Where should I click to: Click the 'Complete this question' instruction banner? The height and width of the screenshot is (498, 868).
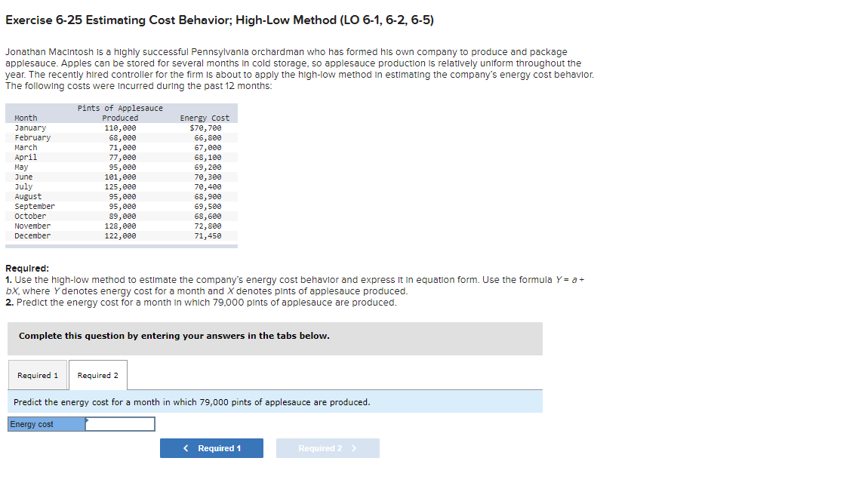point(275,339)
